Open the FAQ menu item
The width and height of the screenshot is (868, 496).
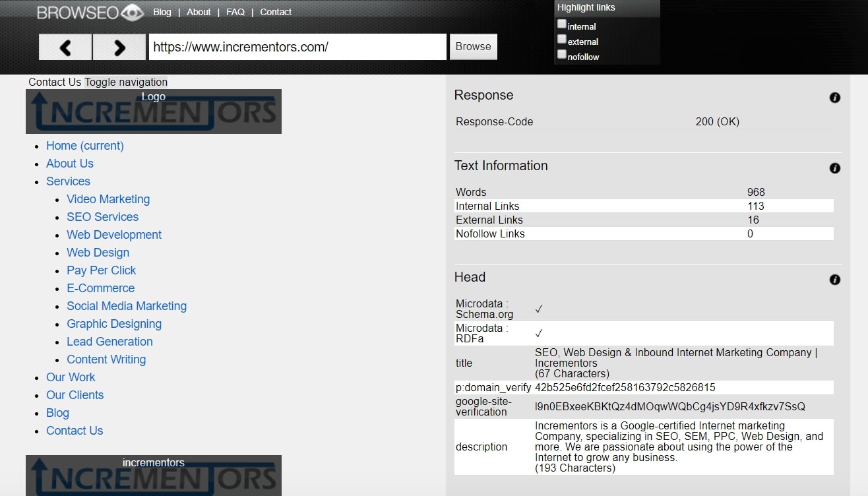[235, 11]
